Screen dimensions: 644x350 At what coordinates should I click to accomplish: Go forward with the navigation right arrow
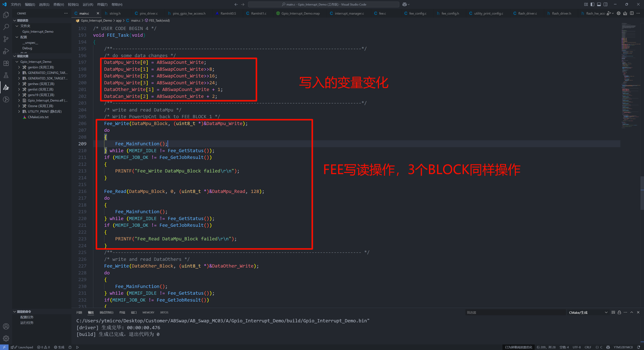click(243, 4)
